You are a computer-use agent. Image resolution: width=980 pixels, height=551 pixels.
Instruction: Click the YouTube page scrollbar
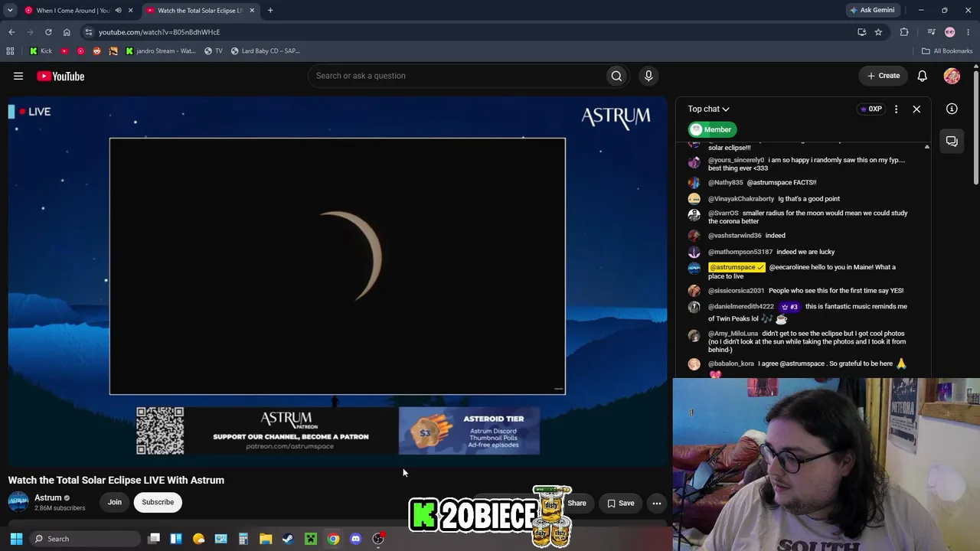pos(976,126)
